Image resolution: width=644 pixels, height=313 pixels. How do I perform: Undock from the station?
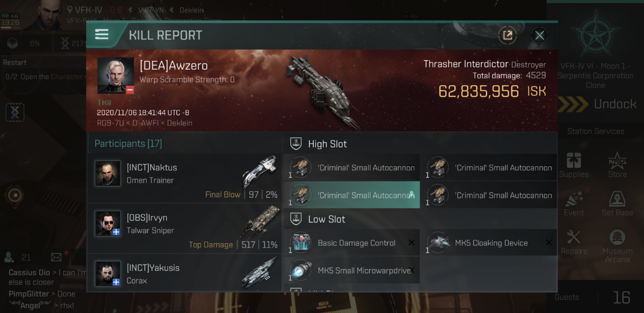coord(597,104)
